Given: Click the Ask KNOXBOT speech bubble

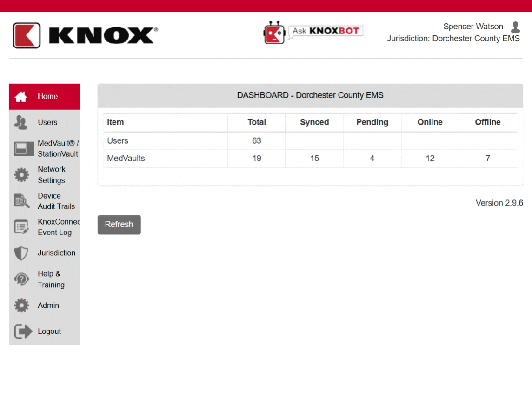Looking at the screenshot, I should pyautogui.click(x=326, y=31).
